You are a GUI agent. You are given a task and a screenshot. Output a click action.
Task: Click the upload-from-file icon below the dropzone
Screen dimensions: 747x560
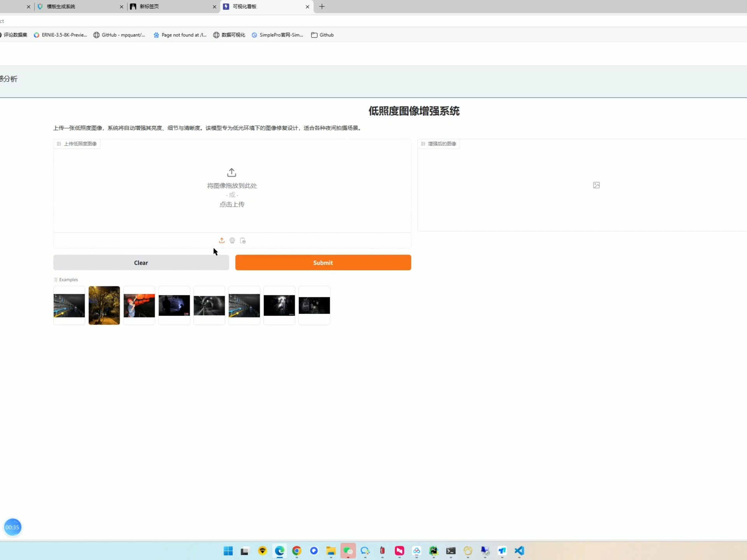coord(222,240)
